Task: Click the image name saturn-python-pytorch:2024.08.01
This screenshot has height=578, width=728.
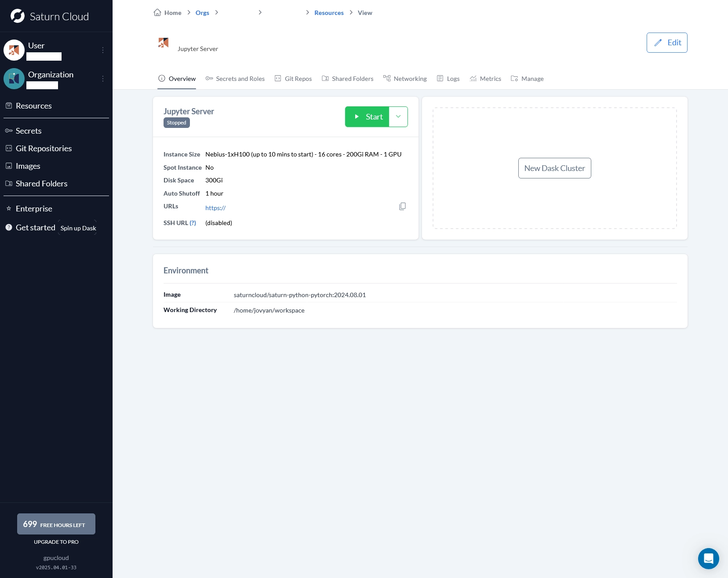Action: click(x=300, y=295)
